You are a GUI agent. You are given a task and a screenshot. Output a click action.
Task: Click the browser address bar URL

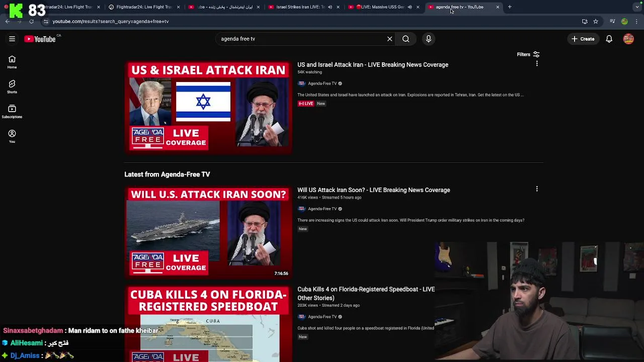[x=111, y=21]
